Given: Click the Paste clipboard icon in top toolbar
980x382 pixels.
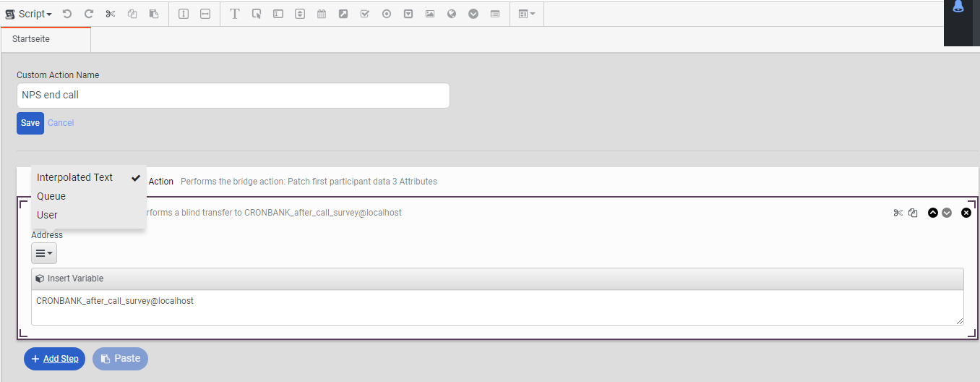Looking at the screenshot, I should pos(154,14).
